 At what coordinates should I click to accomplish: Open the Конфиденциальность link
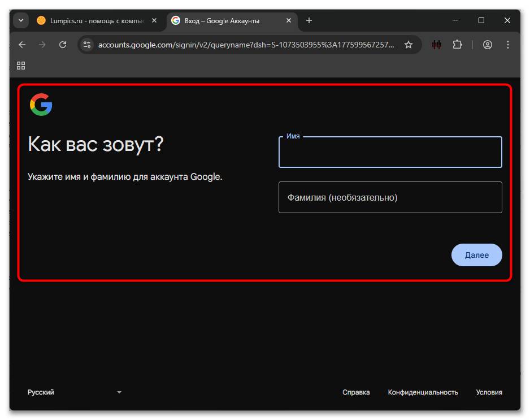click(x=423, y=392)
